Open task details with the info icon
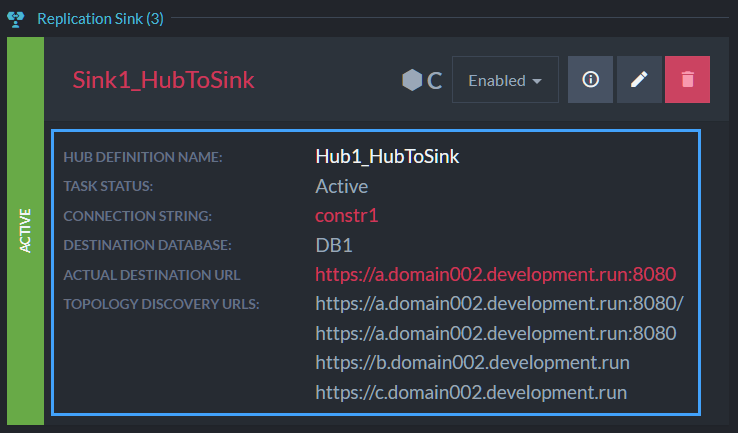Screen dimensions: 738x433 [590, 80]
